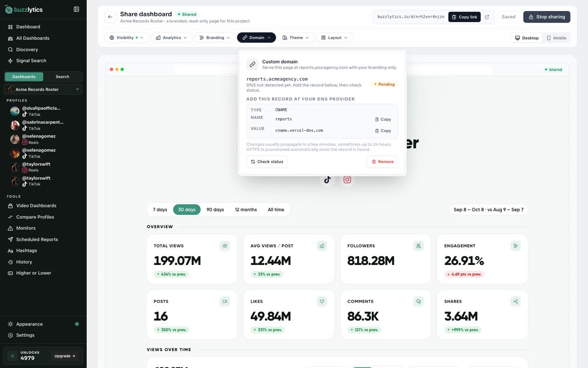The height and width of the screenshot is (368, 588).
Task: Click the TikTok platform icon in preview
Action: 327,180
